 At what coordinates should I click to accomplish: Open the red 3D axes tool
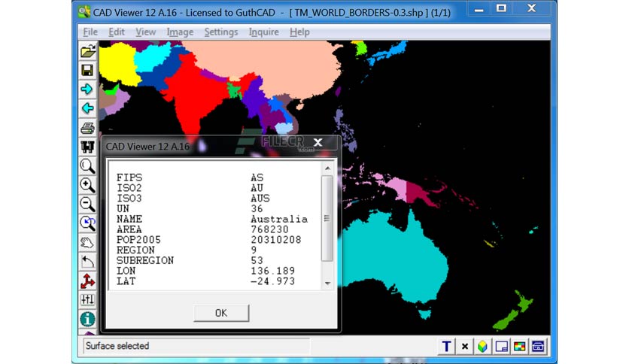click(x=87, y=281)
